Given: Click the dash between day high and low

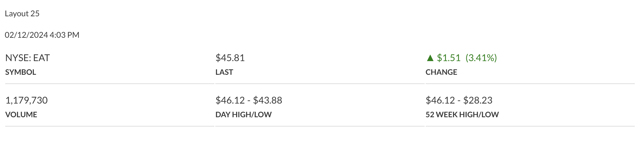Looking at the screenshot, I should (249, 101).
